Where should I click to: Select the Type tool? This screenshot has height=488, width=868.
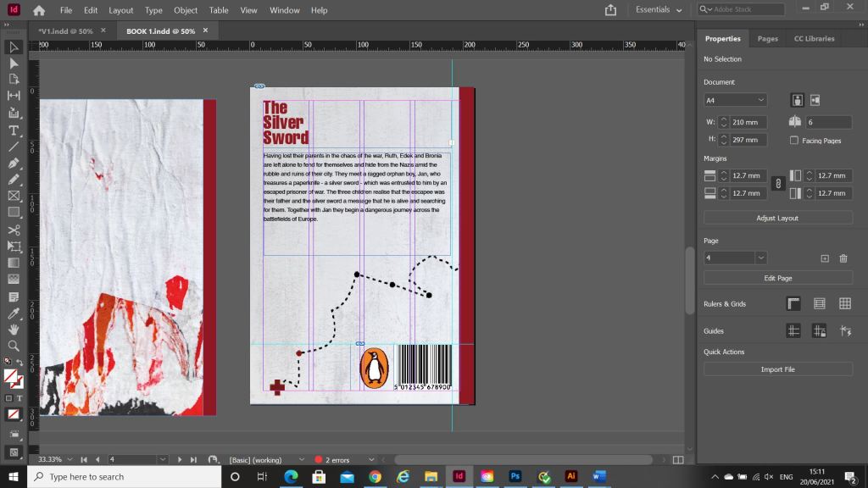[x=14, y=130]
